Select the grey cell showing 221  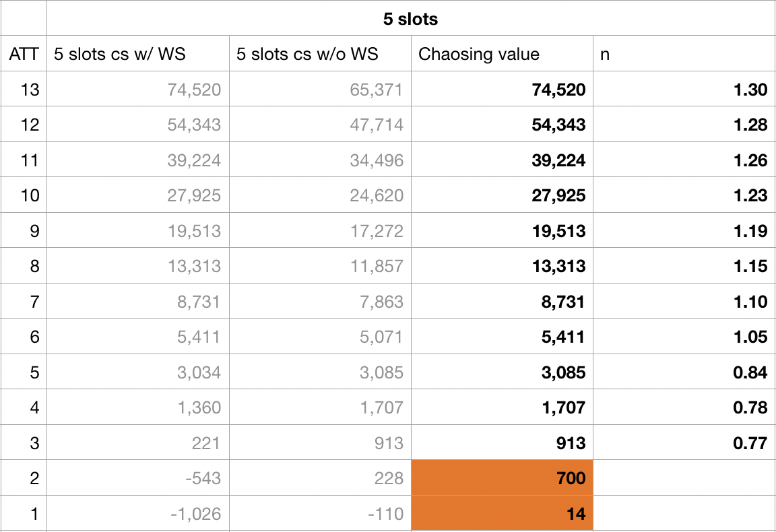(138, 443)
